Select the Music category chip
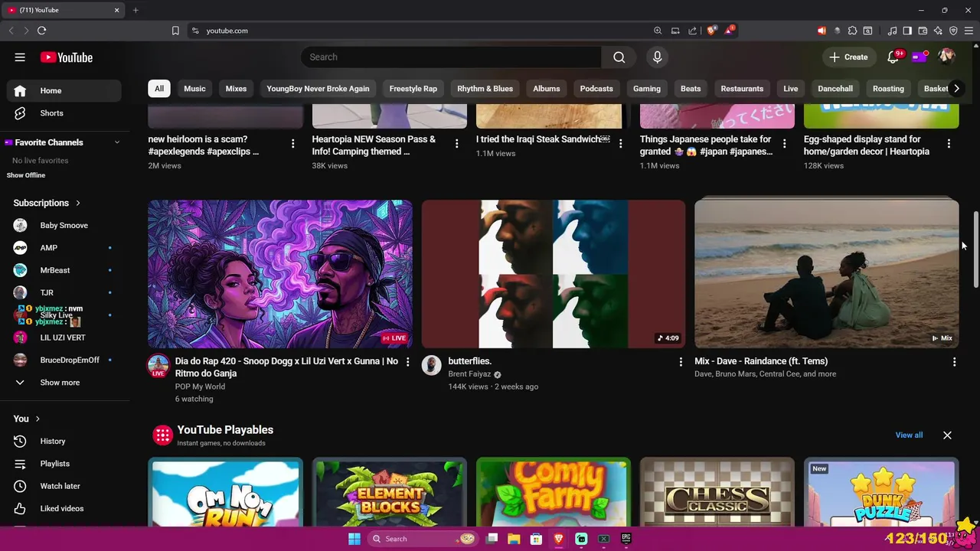Screen dimensions: 980x551 pos(194,89)
